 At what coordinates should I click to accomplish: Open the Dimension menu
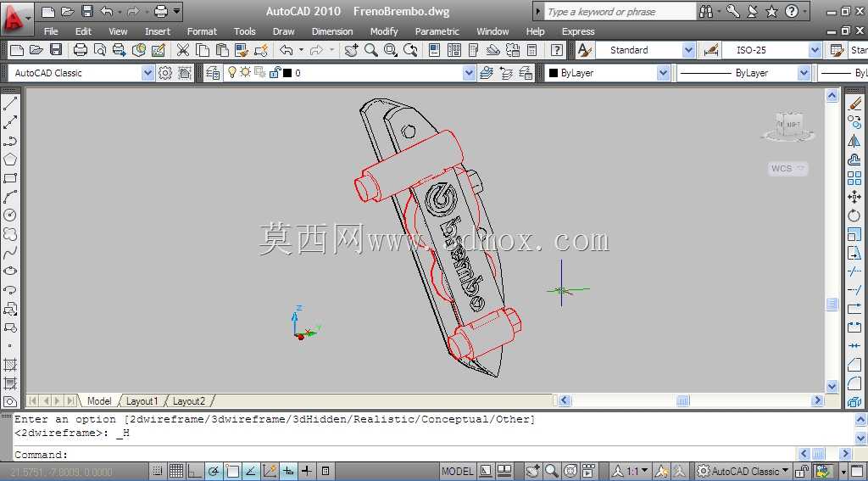(x=332, y=31)
